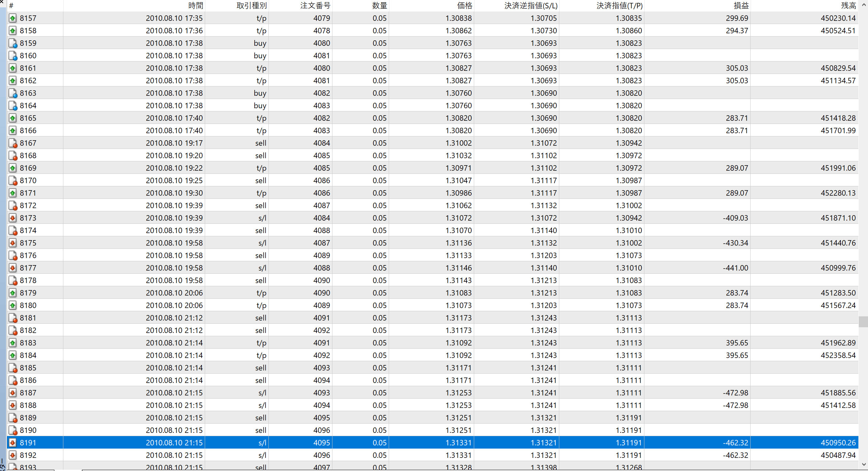868x471 pixels.
Task: Click the stop-loss icon in row 8177
Action: [x=12, y=268]
